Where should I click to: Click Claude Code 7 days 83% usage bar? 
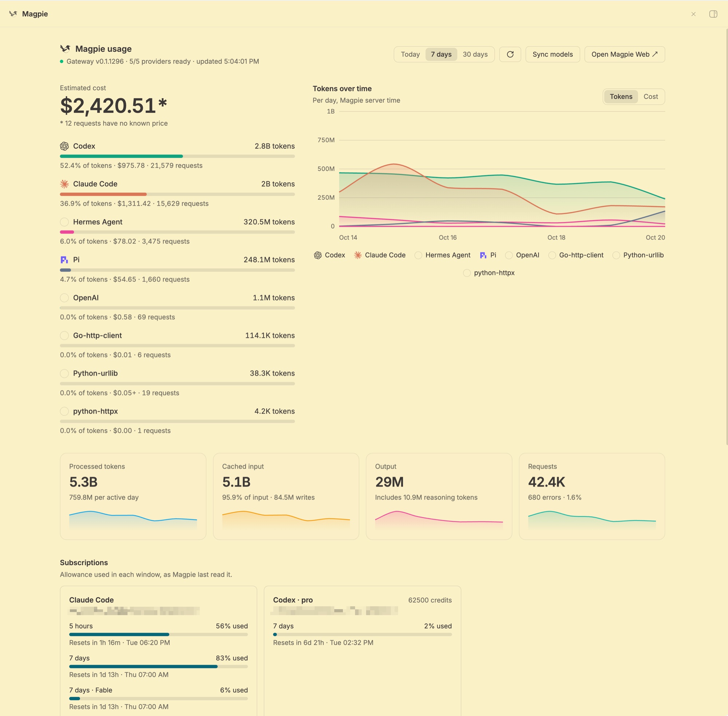coord(158,666)
